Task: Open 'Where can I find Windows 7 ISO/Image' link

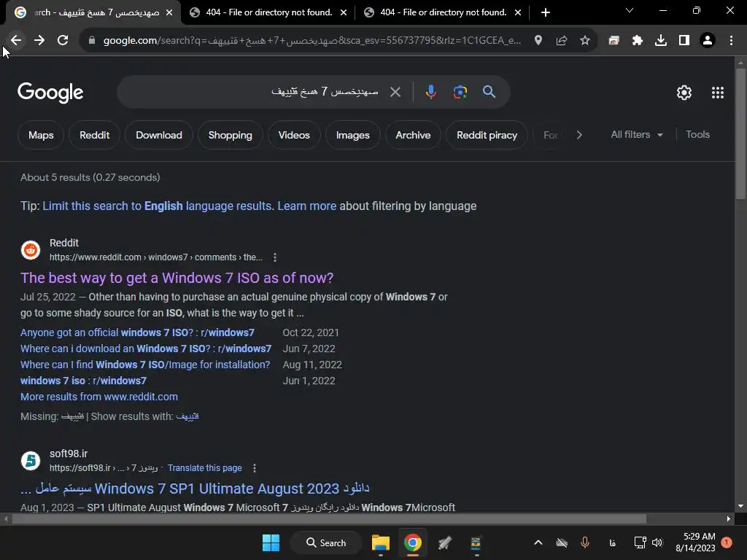Action: (145, 365)
